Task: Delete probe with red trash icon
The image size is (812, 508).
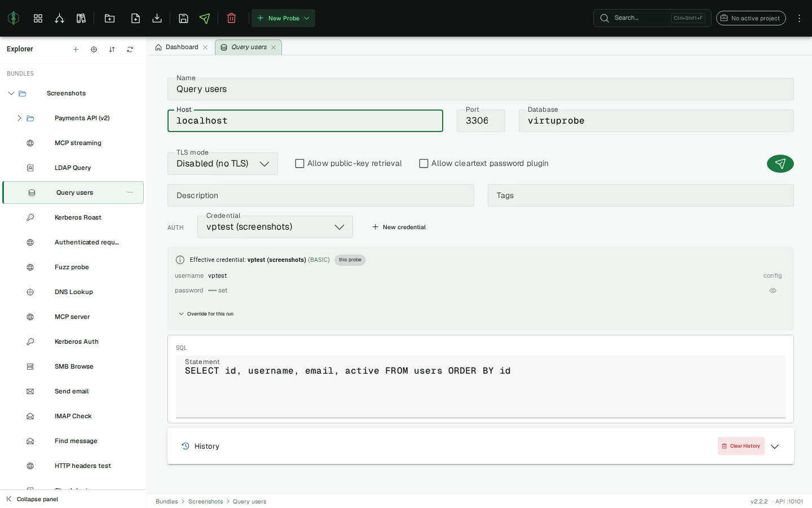Action: 231,18
